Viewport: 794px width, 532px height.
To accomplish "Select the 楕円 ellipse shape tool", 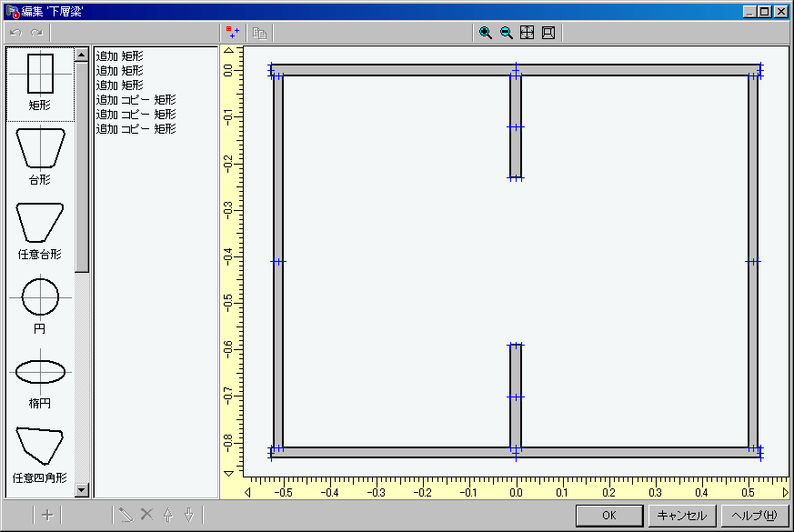I will coord(40,379).
